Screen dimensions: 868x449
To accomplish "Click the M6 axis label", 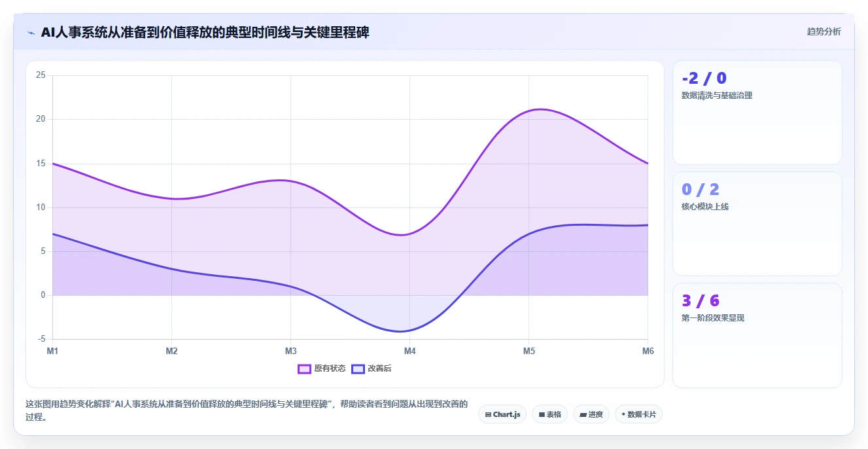I will 648,351.
